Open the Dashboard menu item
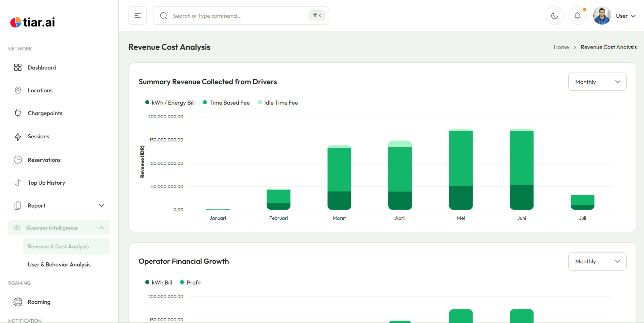This screenshot has height=323, width=644. pyautogui.click(x=59, y=67)
